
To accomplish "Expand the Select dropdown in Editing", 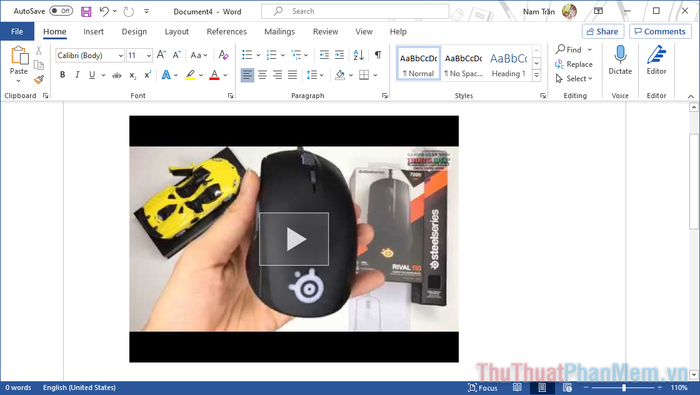I will point(574,79).
